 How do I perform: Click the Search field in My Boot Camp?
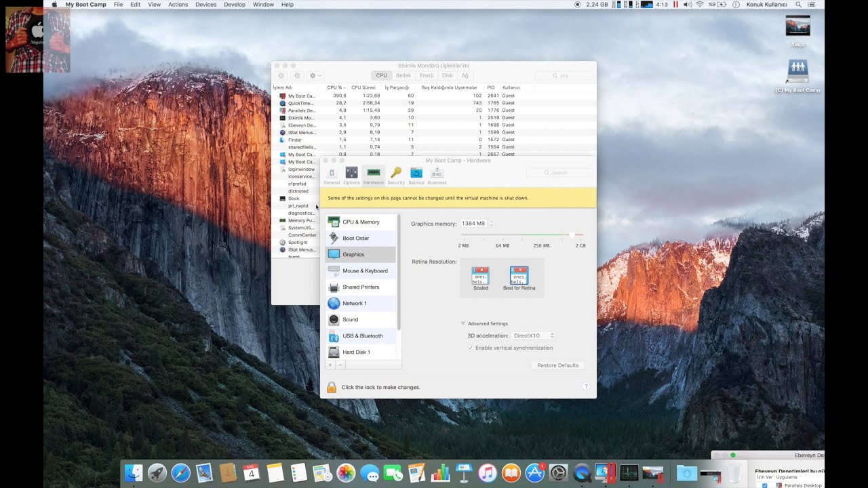559,173
